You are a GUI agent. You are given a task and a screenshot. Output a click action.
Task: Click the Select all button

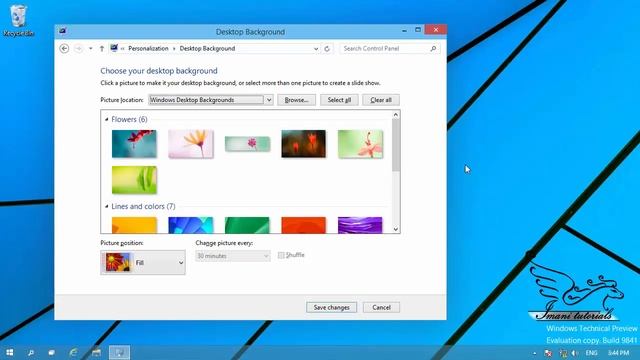click(339, 100)
